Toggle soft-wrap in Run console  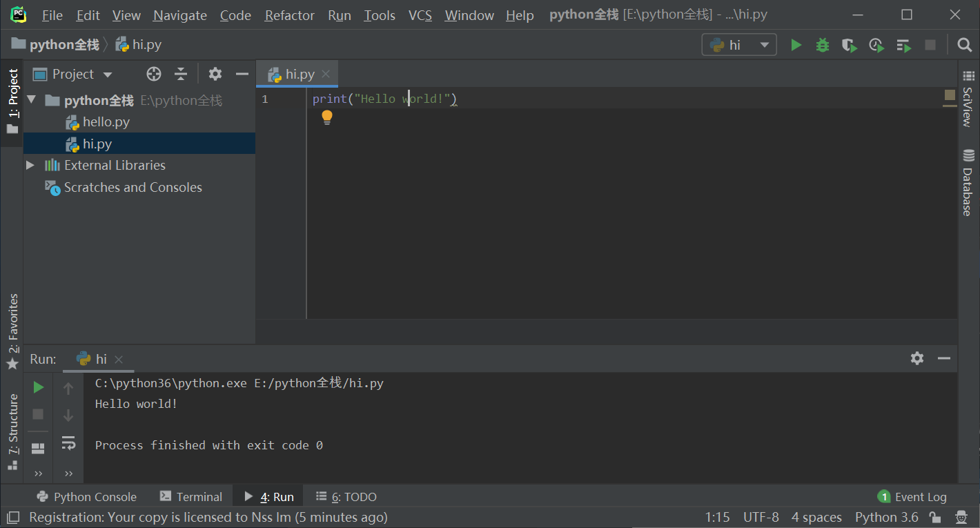point(68,442)
